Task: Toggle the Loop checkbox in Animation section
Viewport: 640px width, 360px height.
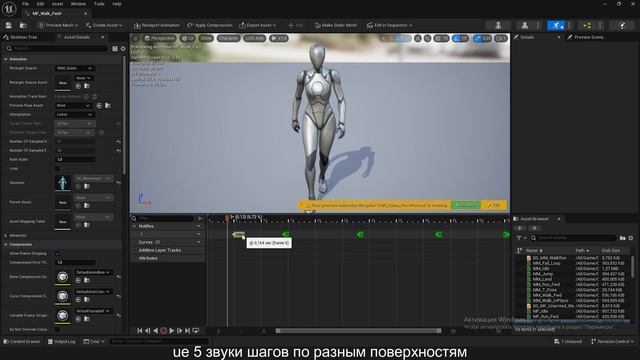Action: click(58, 169)
